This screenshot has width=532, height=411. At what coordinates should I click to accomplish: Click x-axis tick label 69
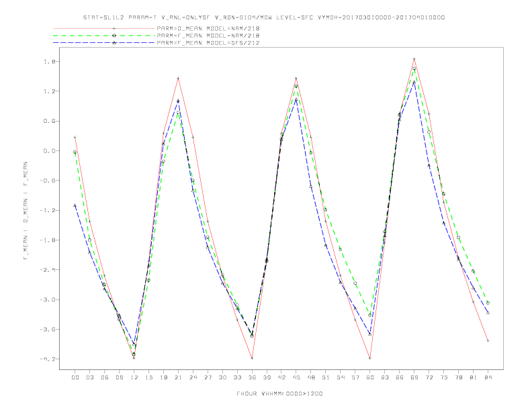coord(414,377)
